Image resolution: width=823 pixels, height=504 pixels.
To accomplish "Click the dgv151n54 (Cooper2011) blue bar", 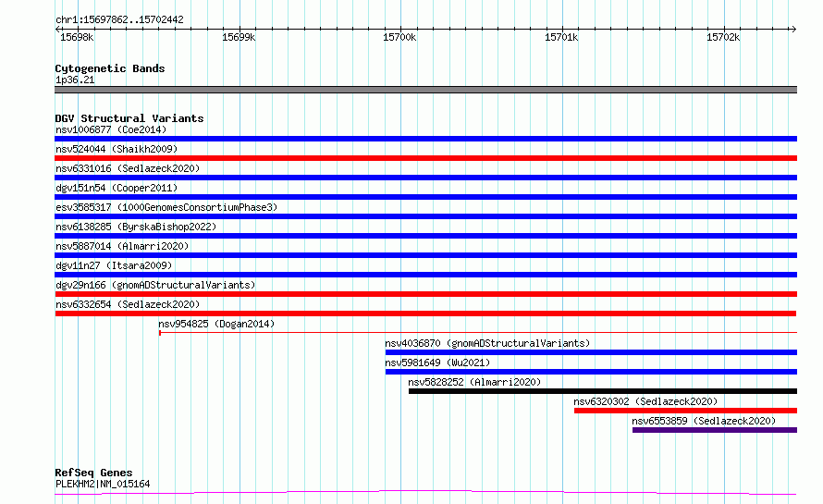I will tap(425, 197).
